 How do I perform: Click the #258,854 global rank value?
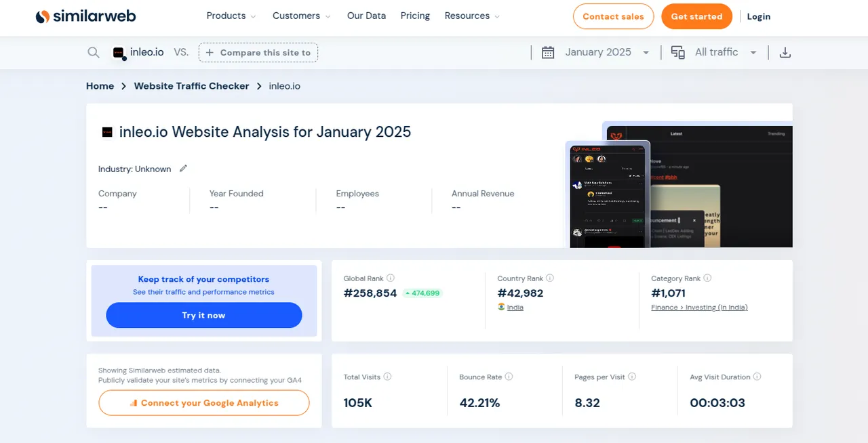370,293
